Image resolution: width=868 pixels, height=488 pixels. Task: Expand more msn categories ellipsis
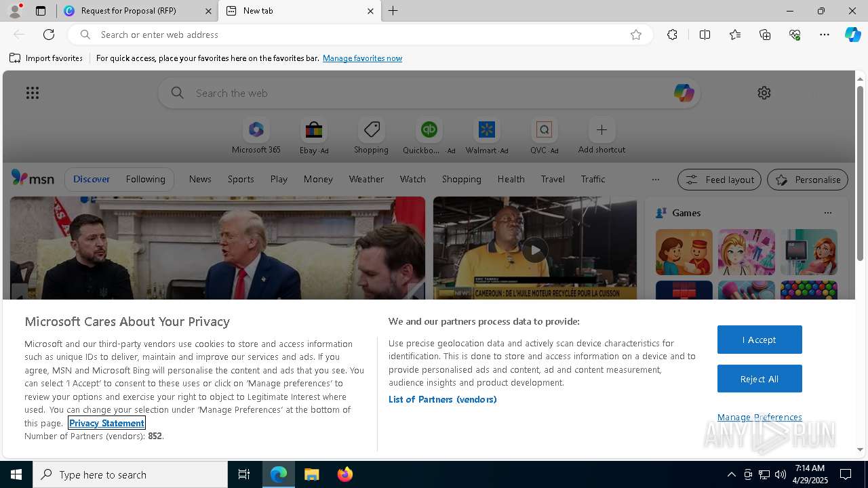655,180
